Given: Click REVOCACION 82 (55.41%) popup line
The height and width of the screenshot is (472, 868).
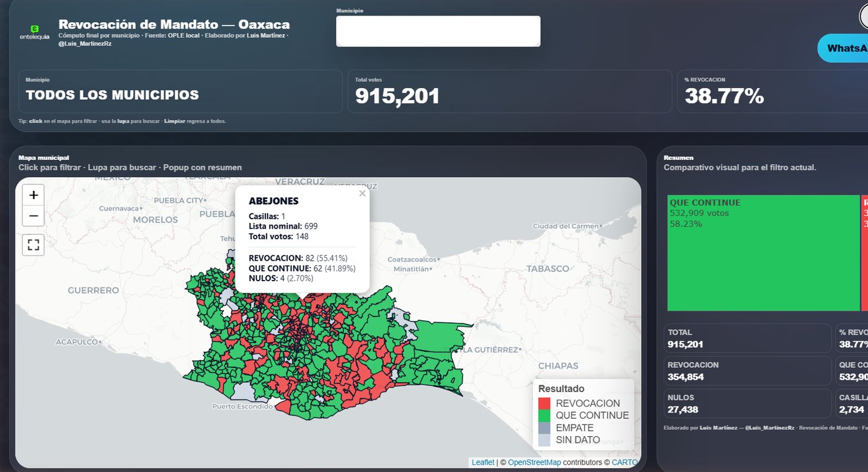Looking at the screenshot, I should point(298,258).
